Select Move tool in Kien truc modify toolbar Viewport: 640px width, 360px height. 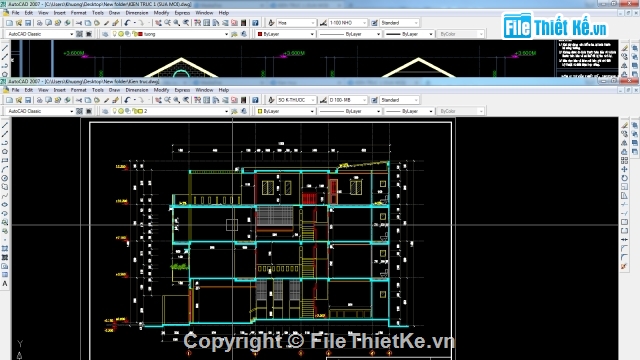(624, 169)
